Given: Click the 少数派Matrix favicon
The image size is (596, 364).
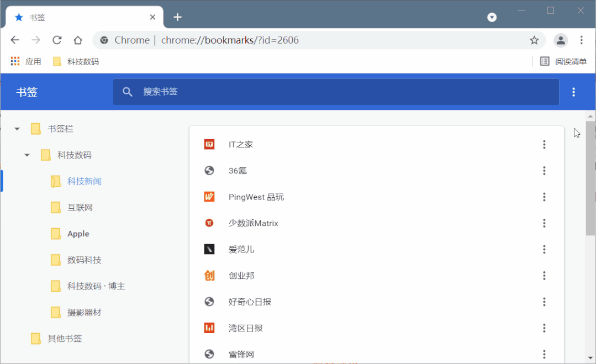Looking at the screenshot, I should pyautogui.click(x=209, y=223).
